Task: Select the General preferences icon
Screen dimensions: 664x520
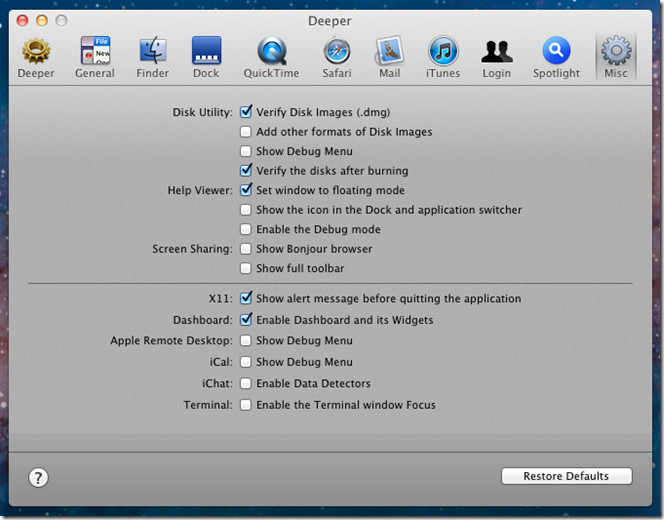Action: [94, 52]
